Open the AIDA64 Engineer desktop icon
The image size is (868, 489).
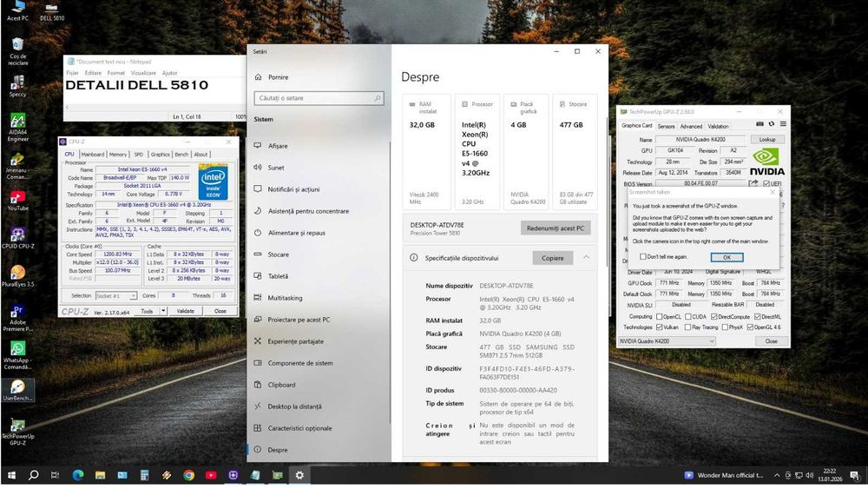click(17, 128)
